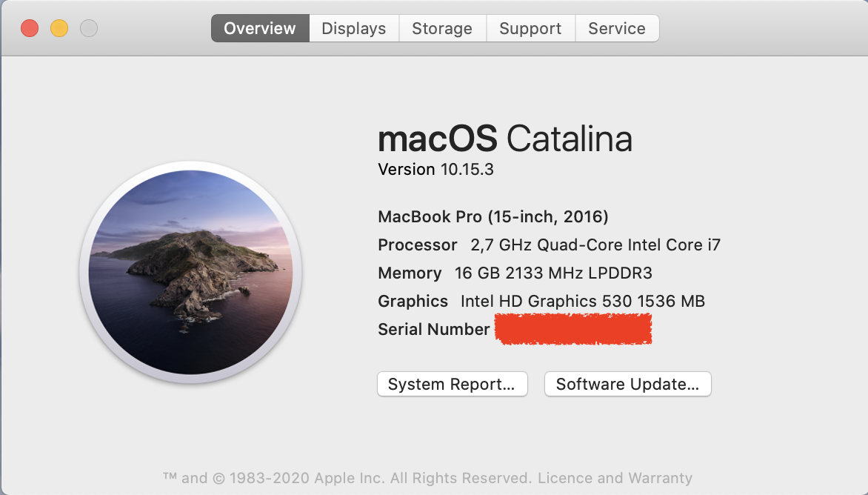Click 16 GB 2133 MHz LPDDR3 value
868x495 pixels.
tap(553, 273)
